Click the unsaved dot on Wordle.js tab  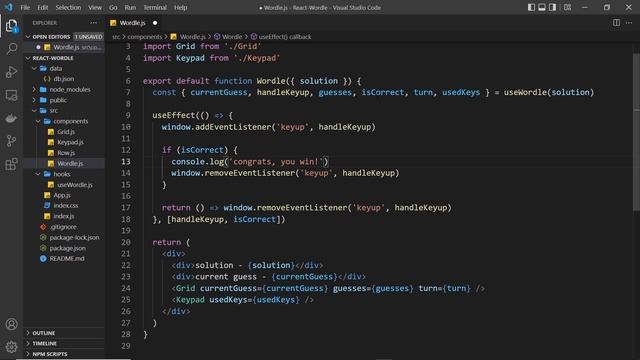[x=155, y=23]
